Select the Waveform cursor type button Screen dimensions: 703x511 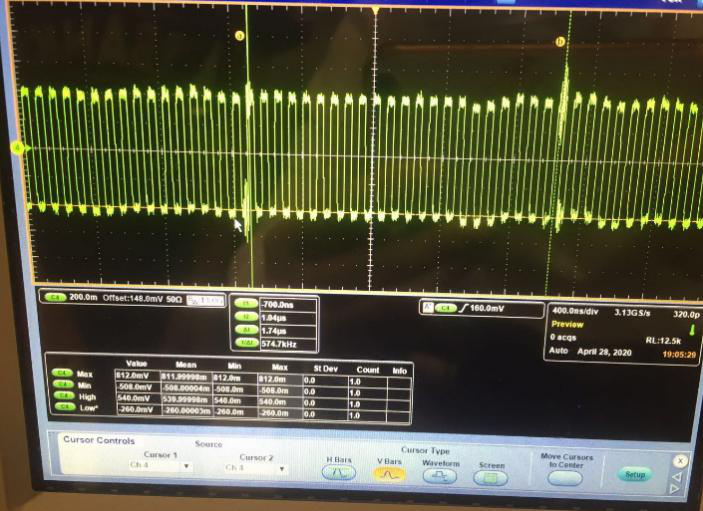(440, 476)
